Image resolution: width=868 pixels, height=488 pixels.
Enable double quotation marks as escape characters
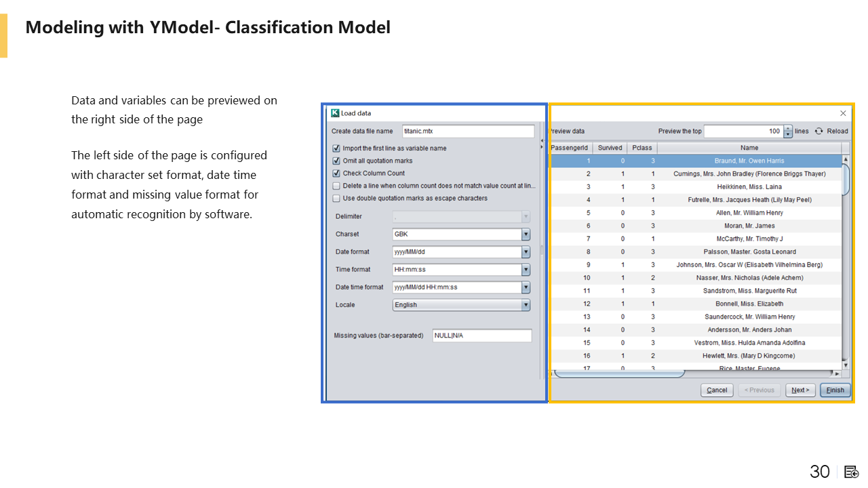tap(337, 199)
